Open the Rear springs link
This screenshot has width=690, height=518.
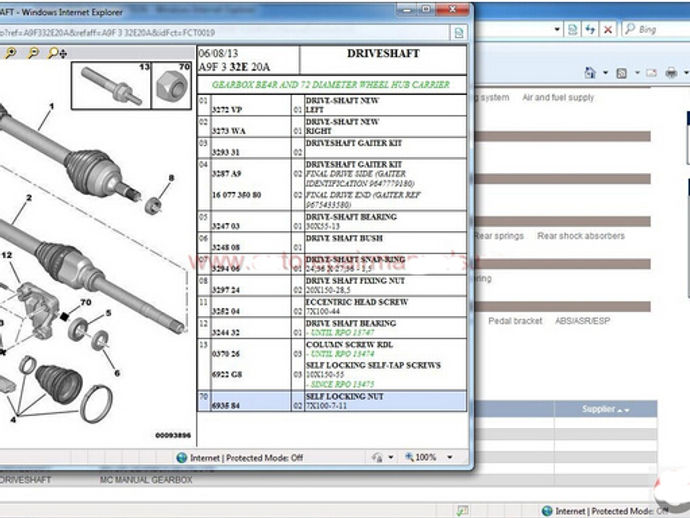[x=499, y=236]
